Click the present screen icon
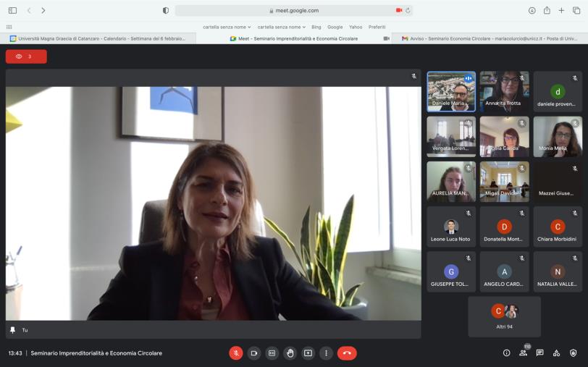Image resolution: width=588 pixels, height=367 pixels. (308, 353)
